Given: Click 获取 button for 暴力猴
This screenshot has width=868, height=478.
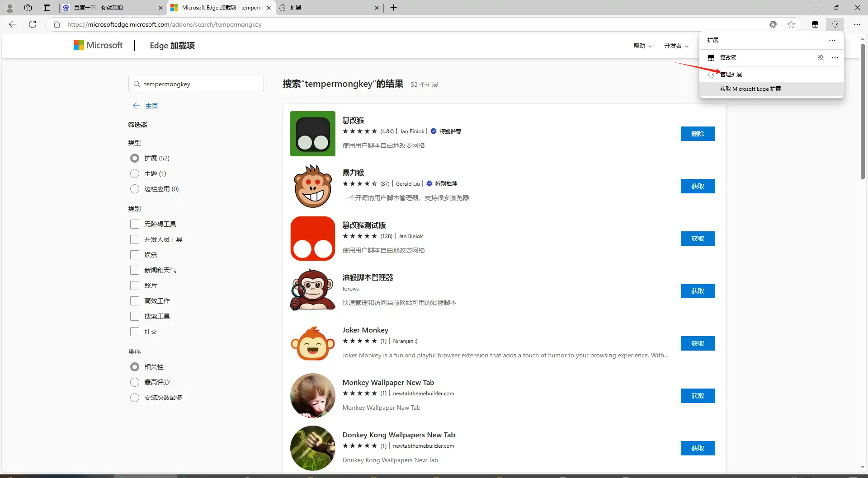Looking at the screenshot, I should pyautogui.click(x=698, y=186).
